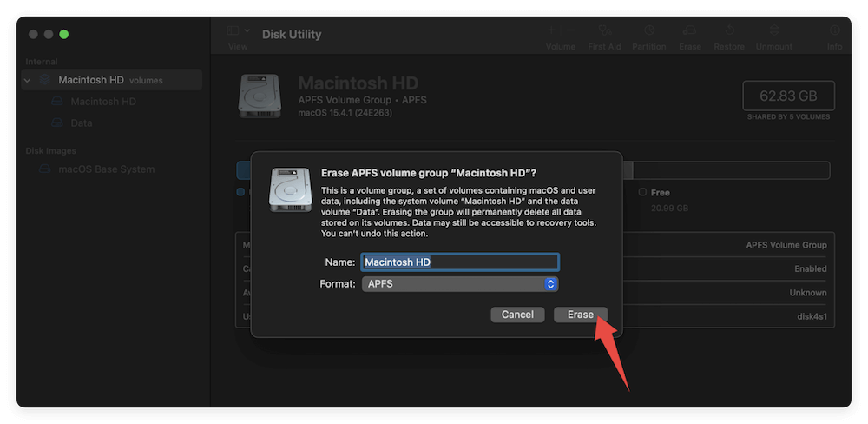Screen dimensions: 868x424
Task: Select the Data volume in sidebar
Action: 82,123
